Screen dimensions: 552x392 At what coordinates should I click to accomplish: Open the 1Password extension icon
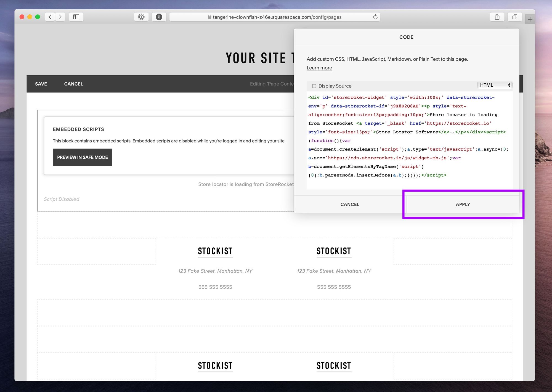click(141, 17)
